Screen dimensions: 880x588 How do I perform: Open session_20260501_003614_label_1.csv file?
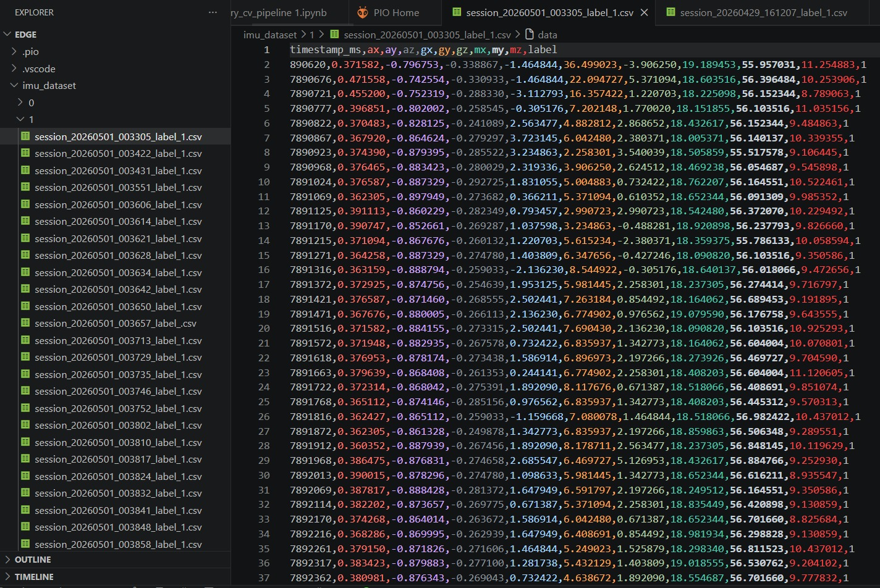coord(115,222)
